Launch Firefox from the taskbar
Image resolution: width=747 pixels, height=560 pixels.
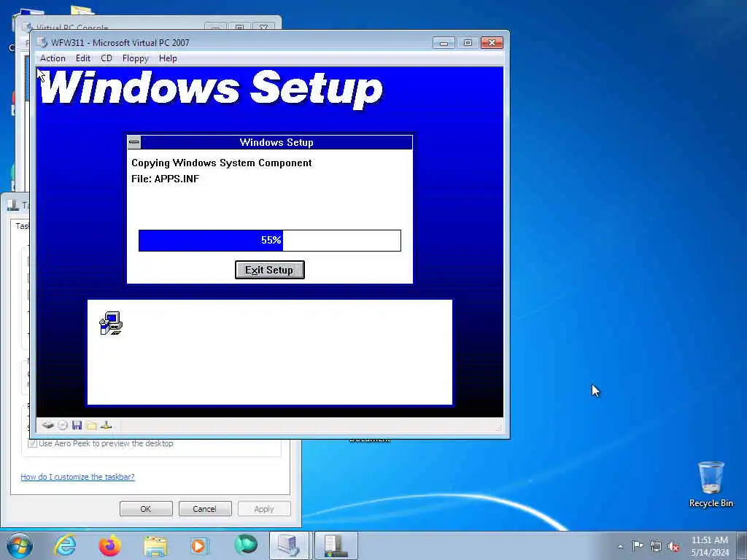(x=109, y=545)
